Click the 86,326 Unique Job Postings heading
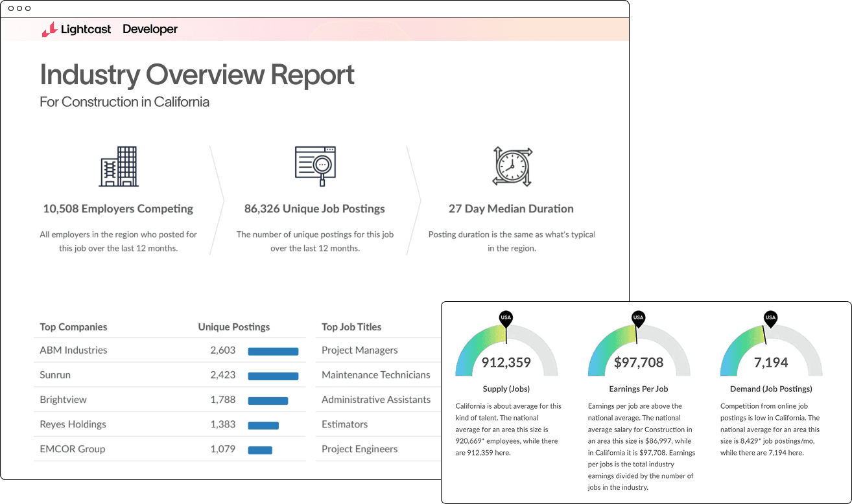Screen dimensions: 852x504 (314, 209)
